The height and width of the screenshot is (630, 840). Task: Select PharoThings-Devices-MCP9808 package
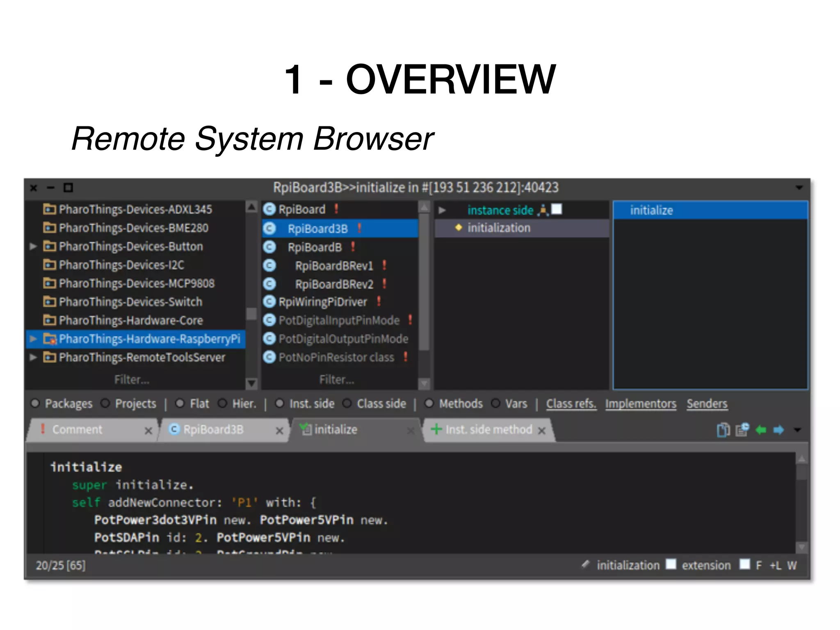point(136,283)
